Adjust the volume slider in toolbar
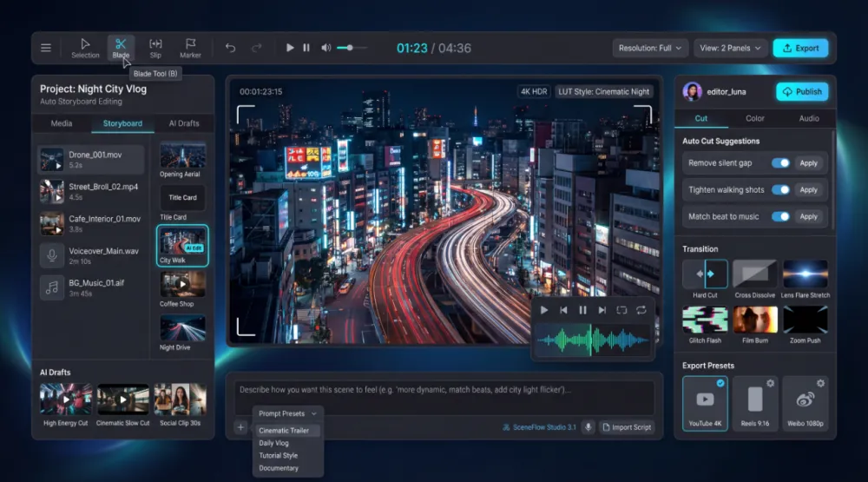This screenshot has width=868, height=482. tap(350, 48)
